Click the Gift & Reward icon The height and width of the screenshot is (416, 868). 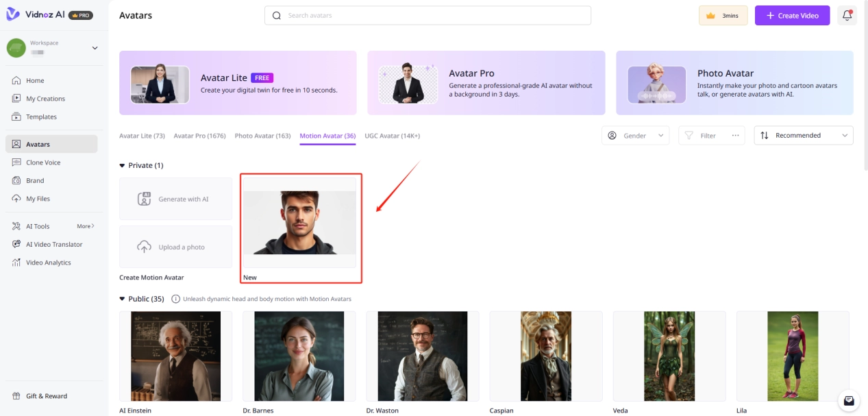click(16, 396)
